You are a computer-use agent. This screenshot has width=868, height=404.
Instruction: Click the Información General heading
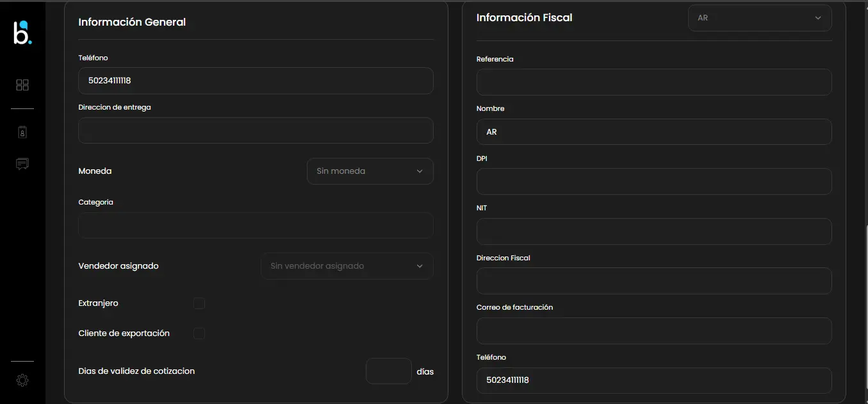point(132,22)
